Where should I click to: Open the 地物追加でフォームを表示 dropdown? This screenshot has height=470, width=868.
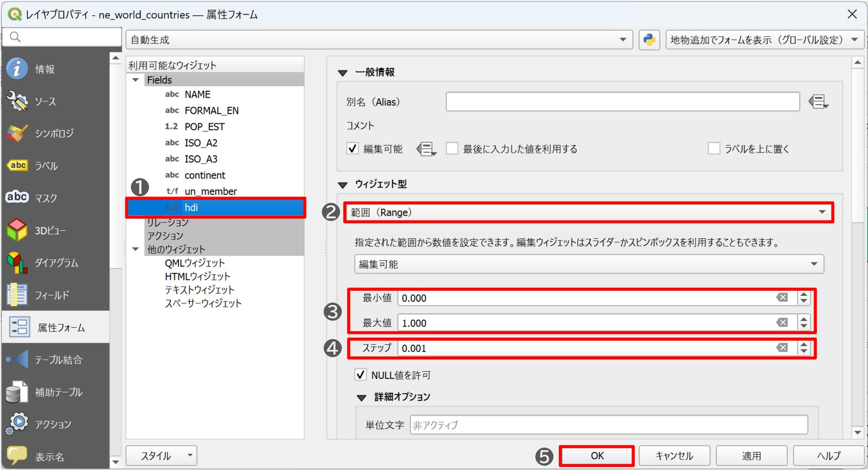(x=764, y=40)
